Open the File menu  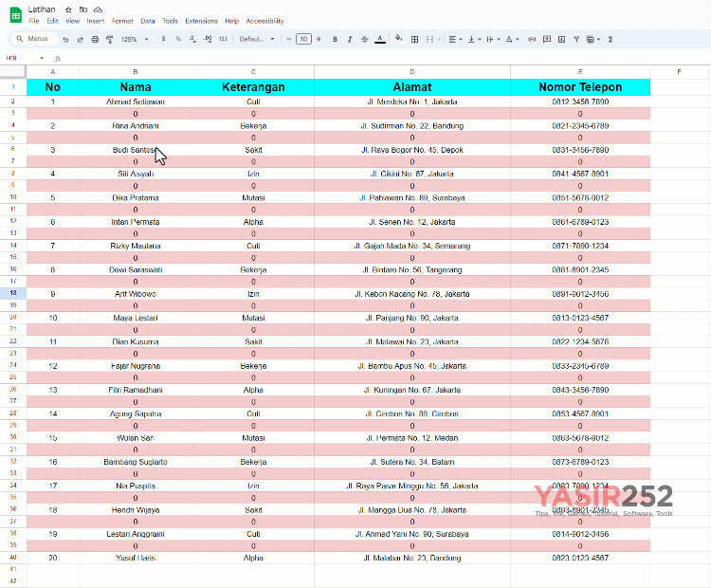[x=34, y=21]
